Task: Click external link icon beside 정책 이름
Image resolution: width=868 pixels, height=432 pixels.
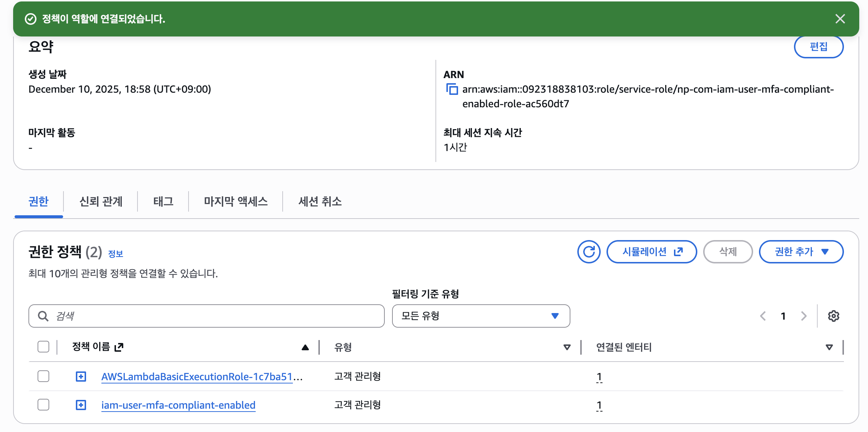Action: tap(119, 347)
